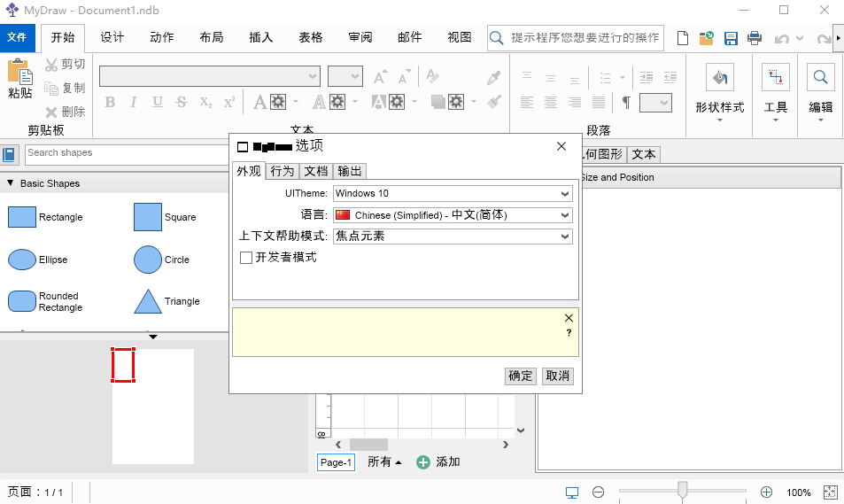The height and width of the screenshot is (504, 844).
Task: Click the Save document icon
Action: pyautogui.click(x=731, y=38)
